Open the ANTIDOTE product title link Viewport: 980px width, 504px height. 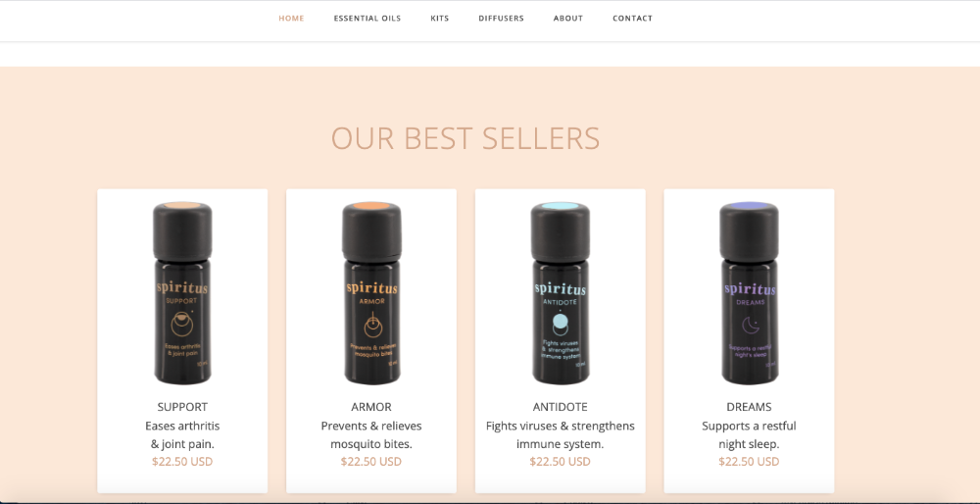point(560,407)
